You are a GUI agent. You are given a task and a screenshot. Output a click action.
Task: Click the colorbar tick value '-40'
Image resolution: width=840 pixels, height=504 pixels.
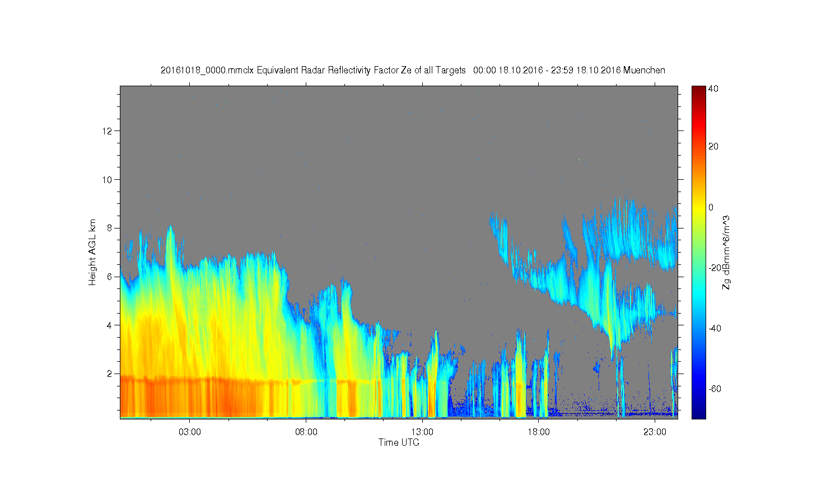715,328
